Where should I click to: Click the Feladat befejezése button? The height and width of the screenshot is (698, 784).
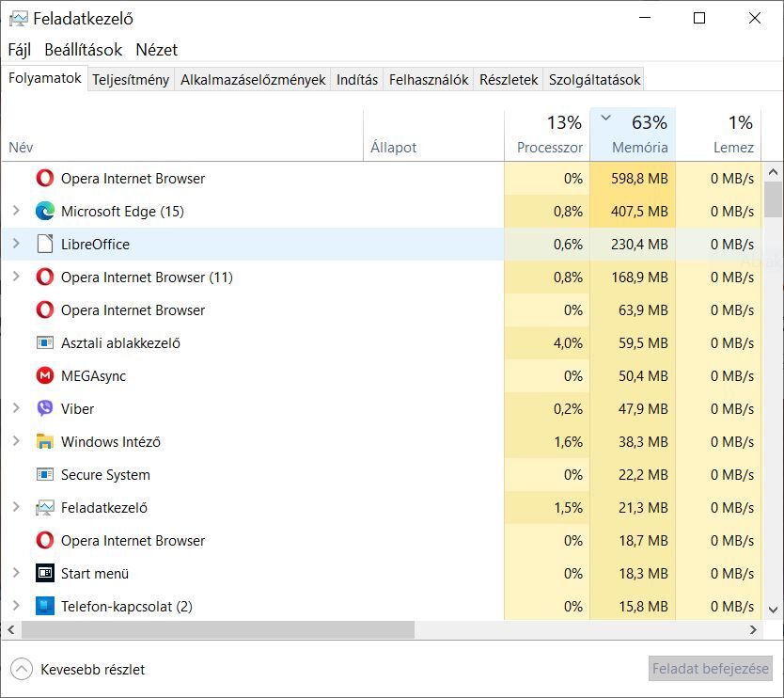click(710, 669)
